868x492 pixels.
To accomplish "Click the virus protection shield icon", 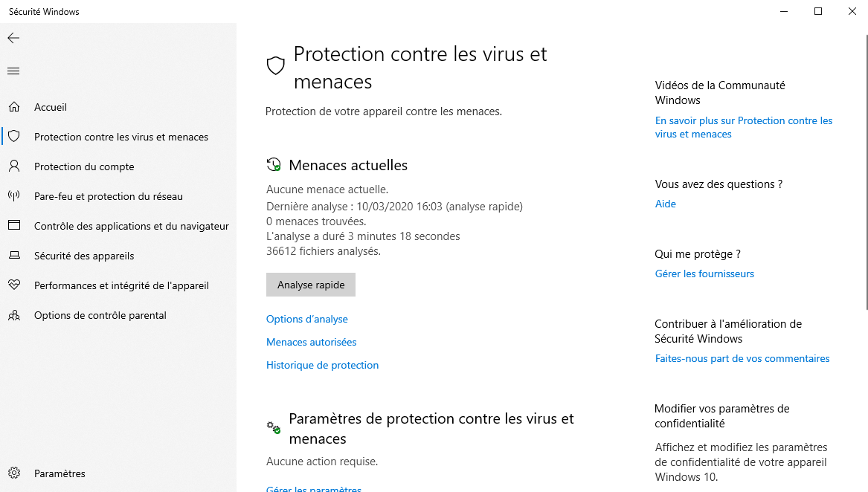I will pyautogui.click(x=275, y=65).
